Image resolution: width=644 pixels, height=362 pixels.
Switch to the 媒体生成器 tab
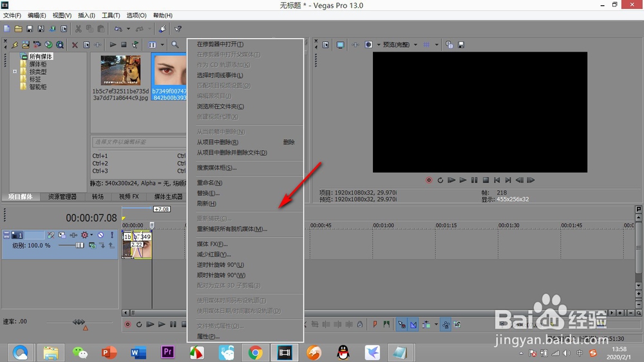click(168, 197)
